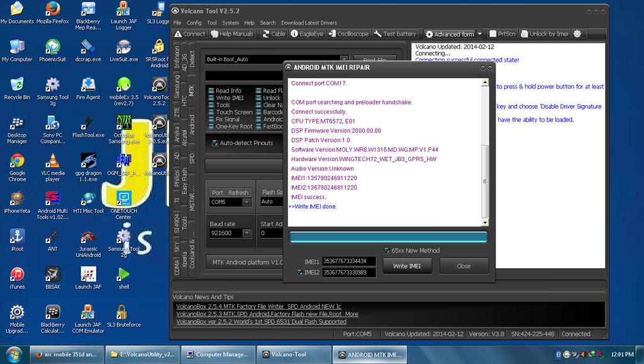
Task: Launch the EagleEye tool
Action: tap(308, 34)
